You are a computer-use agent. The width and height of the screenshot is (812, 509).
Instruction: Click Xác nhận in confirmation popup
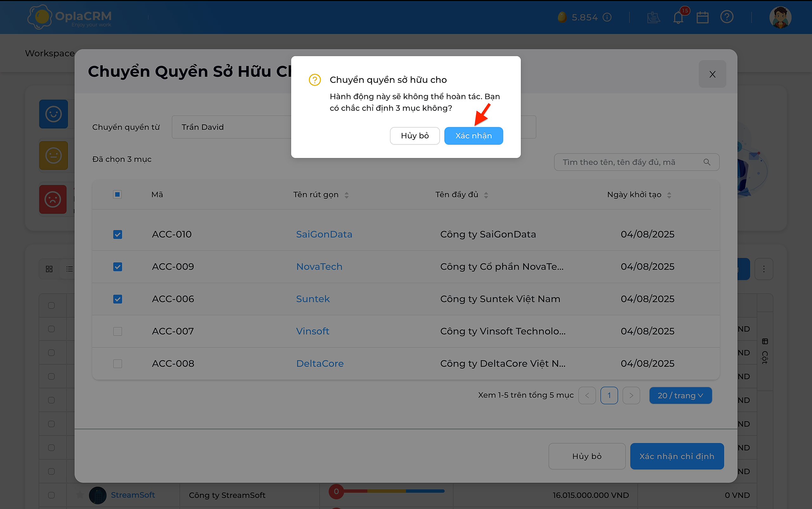pyautogui.click(x=474, y=136)
